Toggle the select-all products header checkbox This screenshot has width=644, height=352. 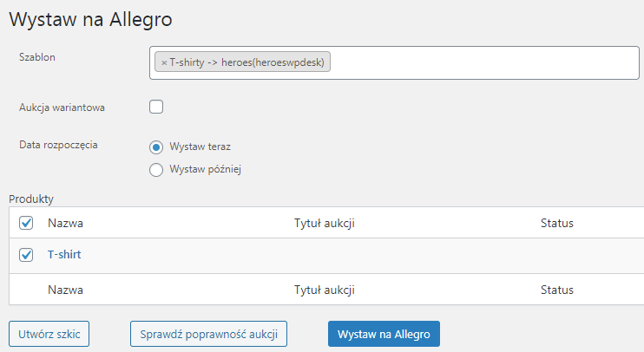point(26,223)
